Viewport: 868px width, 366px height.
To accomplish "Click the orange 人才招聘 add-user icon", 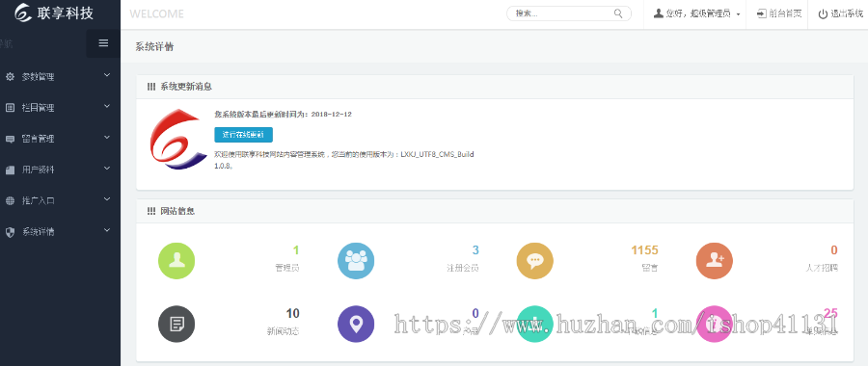I will (x=714, y=261).
